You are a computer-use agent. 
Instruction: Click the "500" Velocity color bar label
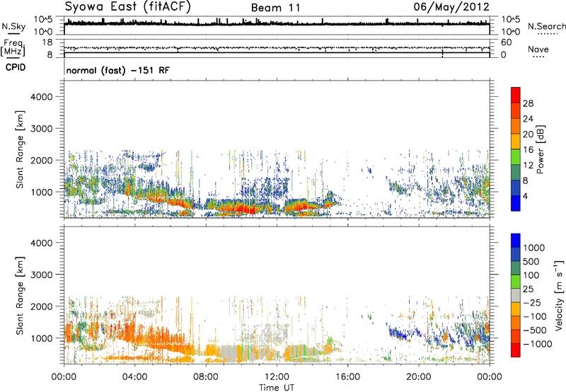[x=531, y=261]
